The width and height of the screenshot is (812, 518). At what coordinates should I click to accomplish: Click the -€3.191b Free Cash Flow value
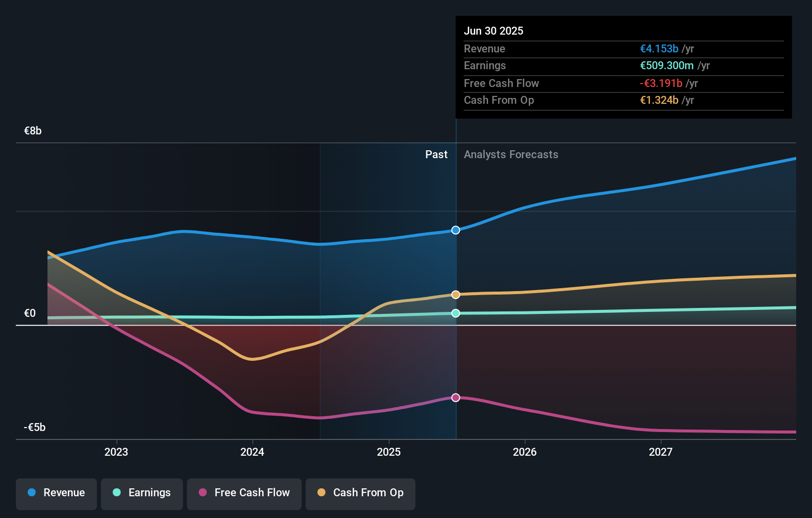click(661, 83)
